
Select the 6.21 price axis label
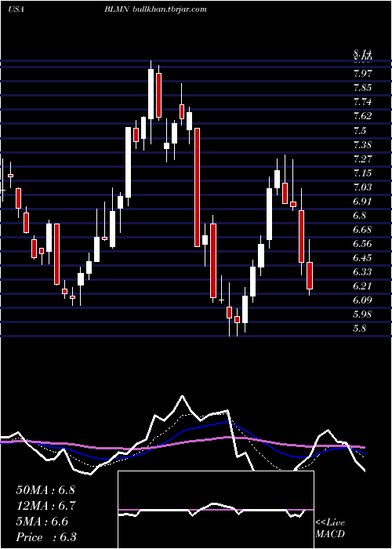362,286
